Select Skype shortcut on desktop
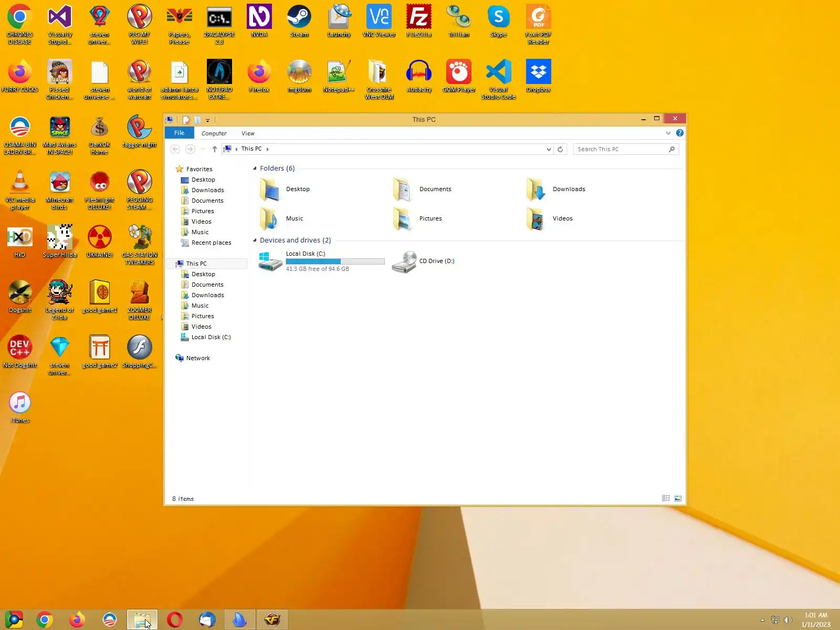The width and height of the screenshot is (840, 630). click(x=499, y=21)
